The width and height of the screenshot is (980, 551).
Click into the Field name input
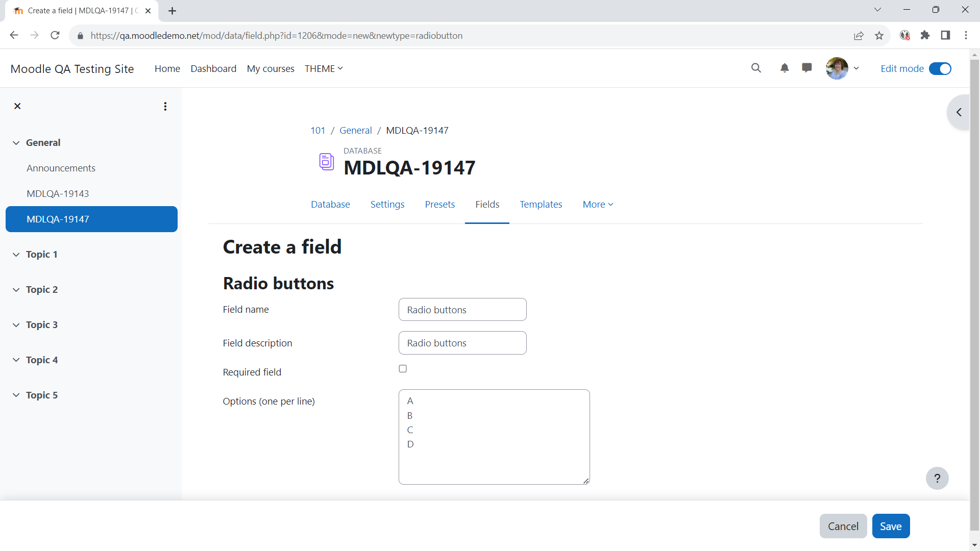coord(462,310)
